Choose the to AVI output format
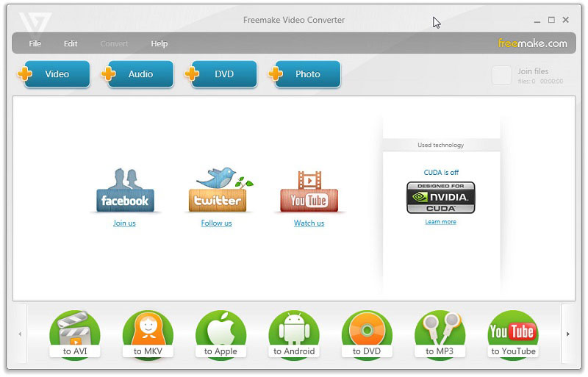The height and width of the screenshot is (377, 588). 74,334
